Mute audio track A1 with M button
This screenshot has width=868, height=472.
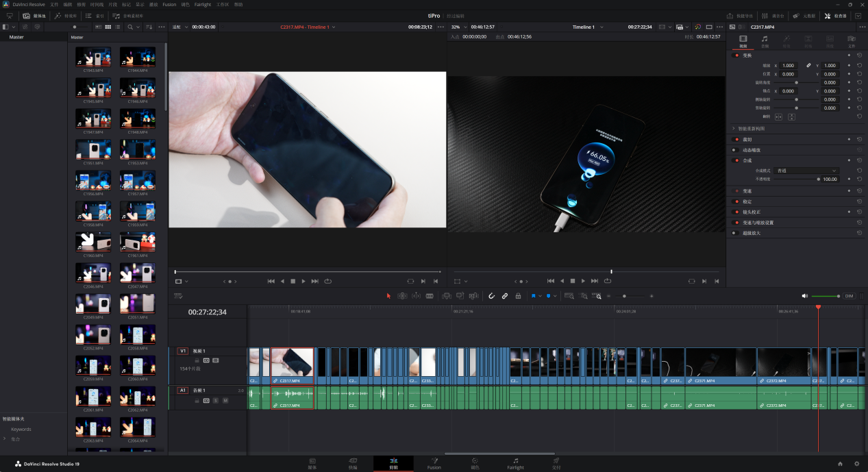(225, 400)
